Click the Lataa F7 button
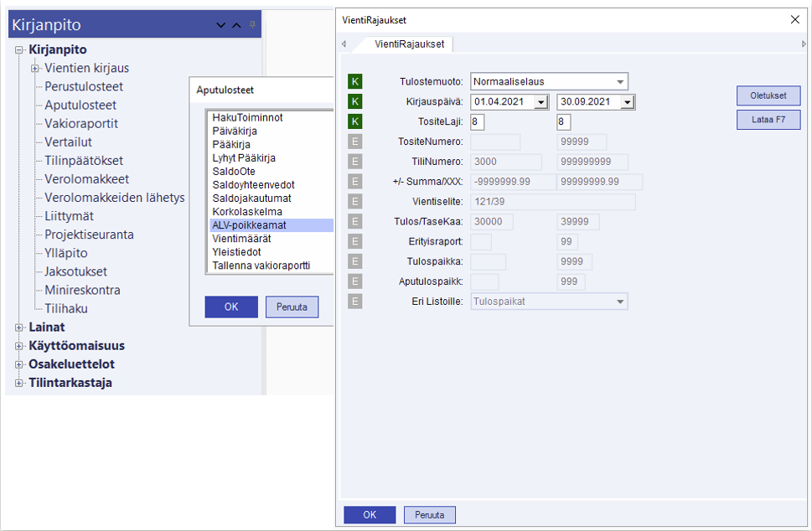The width and height of the screenshot is (812, 531). pos(768,120)
